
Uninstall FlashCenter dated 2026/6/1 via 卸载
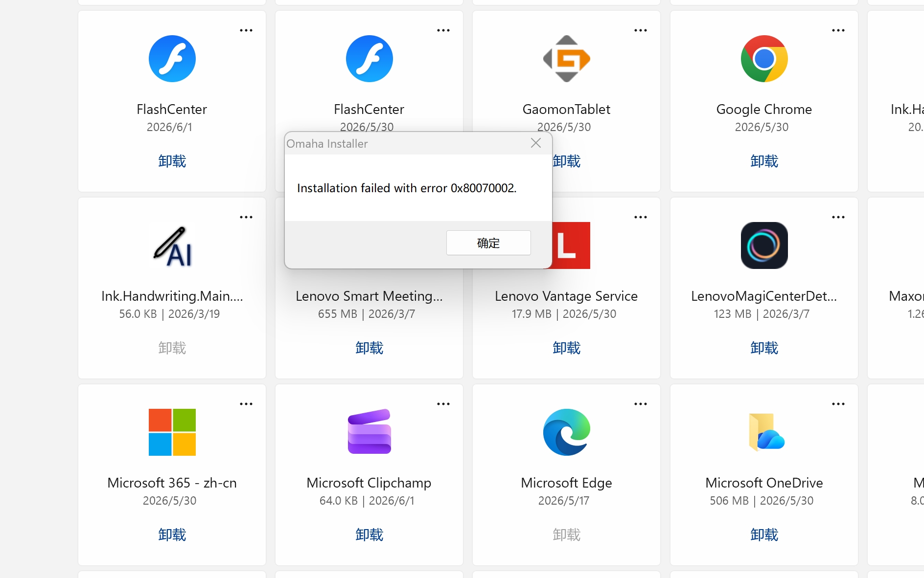pos(172,161)
